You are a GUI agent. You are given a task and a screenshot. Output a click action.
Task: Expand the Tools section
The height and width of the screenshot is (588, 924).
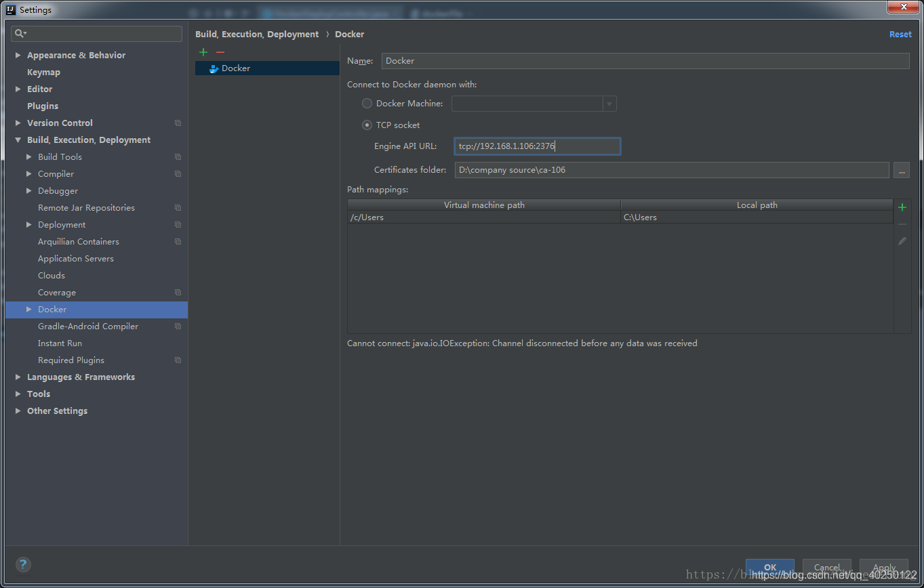click(x=18, y=394)
